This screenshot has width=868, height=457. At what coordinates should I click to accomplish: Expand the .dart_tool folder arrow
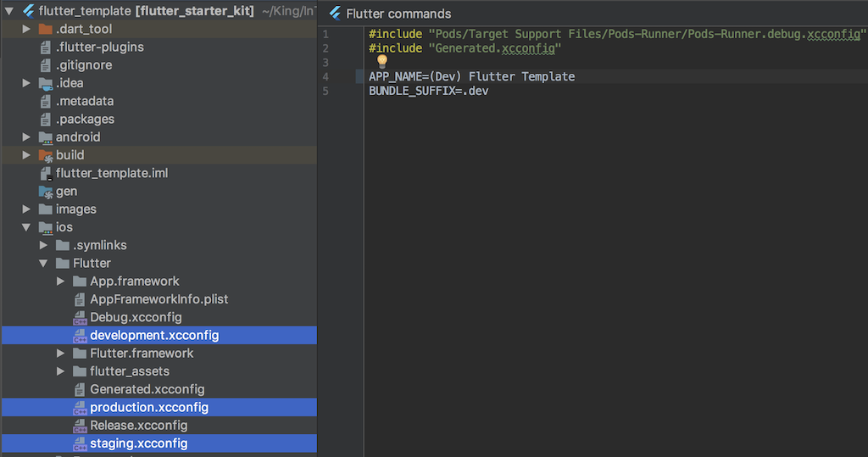pyautogui.click(x=26, y=29)
